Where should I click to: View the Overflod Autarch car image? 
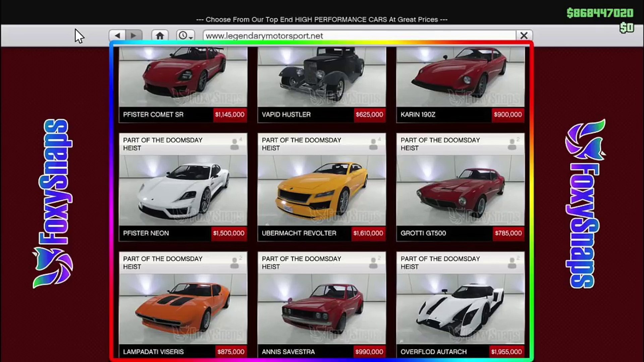click(x=460, y=308)
